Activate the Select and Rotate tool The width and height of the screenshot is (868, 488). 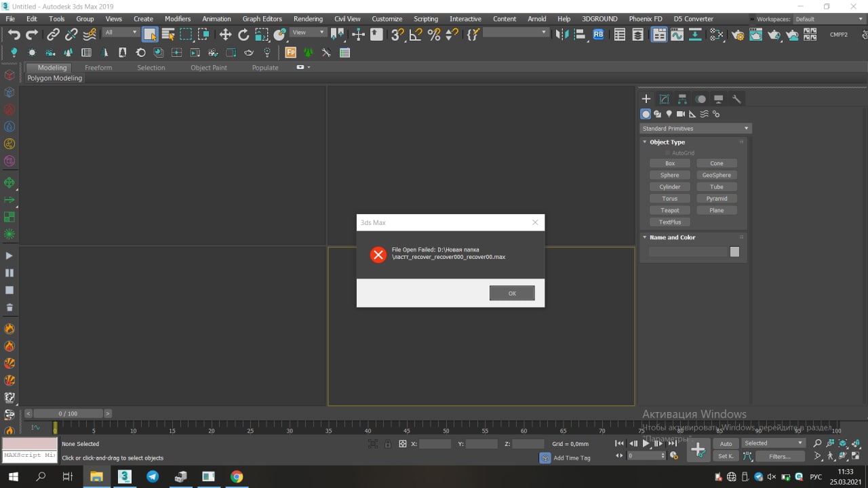tap(243, 34)
